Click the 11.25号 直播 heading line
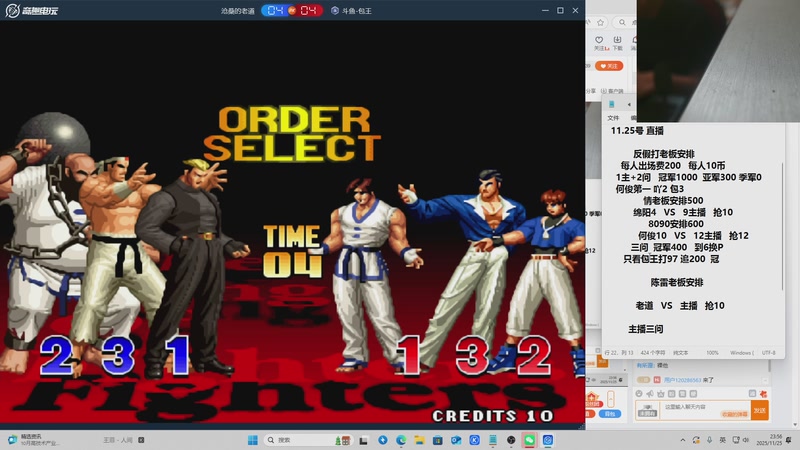Screen dimensions: 800x450 point(637,131)
